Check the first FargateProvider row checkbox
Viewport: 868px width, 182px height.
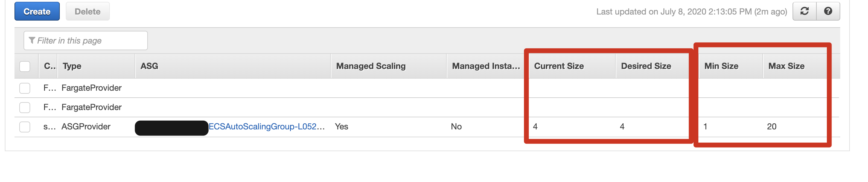tap(25, 88)
